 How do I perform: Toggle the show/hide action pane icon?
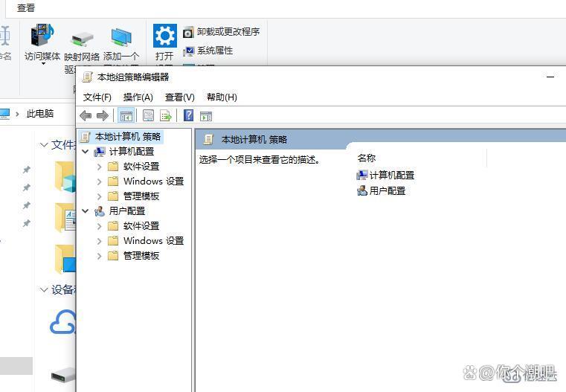coord(206,116)
